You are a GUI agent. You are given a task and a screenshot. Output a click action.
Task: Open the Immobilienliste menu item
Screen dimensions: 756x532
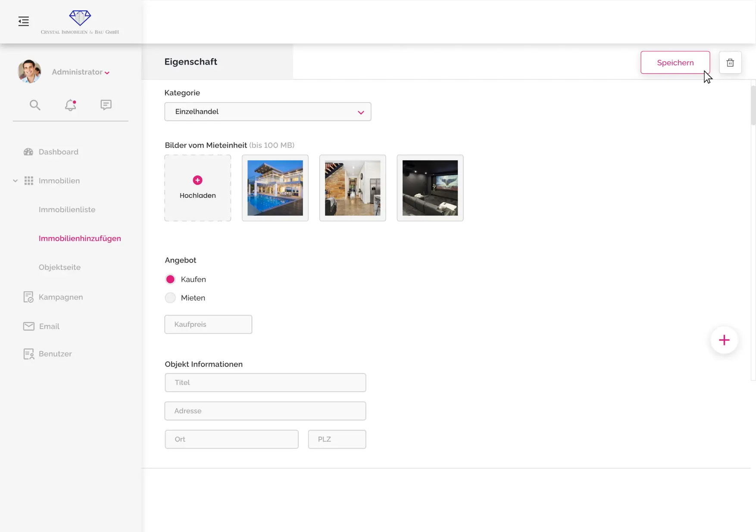[67, 210]
